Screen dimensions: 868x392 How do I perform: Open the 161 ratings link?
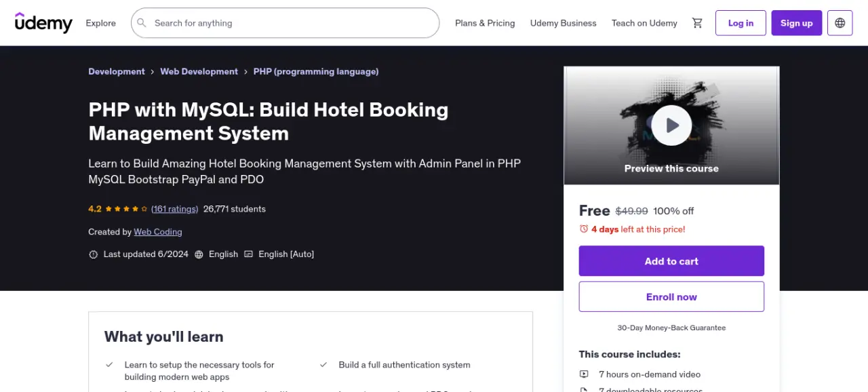[x=174, y=209]
